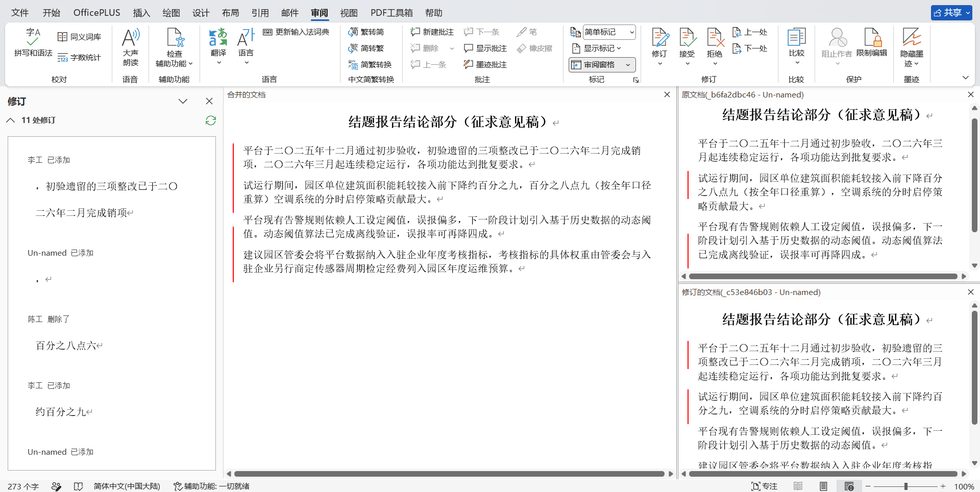Click zoom in plus button
The image size is (980, 492).
pos(943,486)
